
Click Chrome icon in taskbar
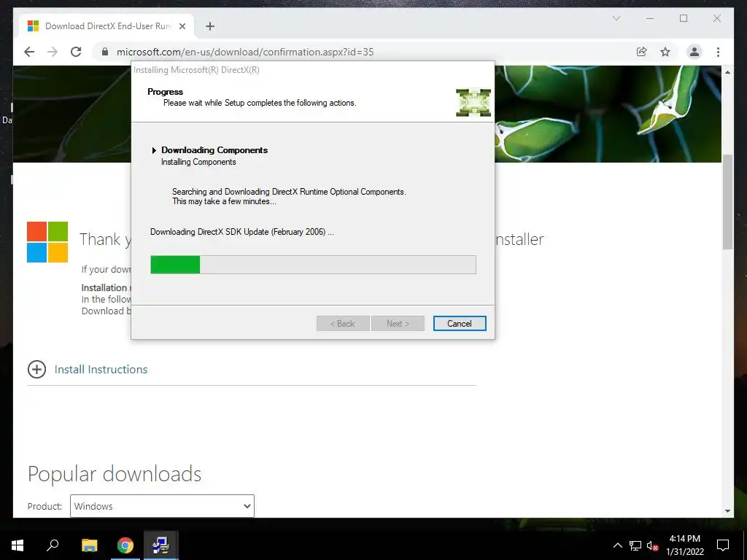(125, 545)
